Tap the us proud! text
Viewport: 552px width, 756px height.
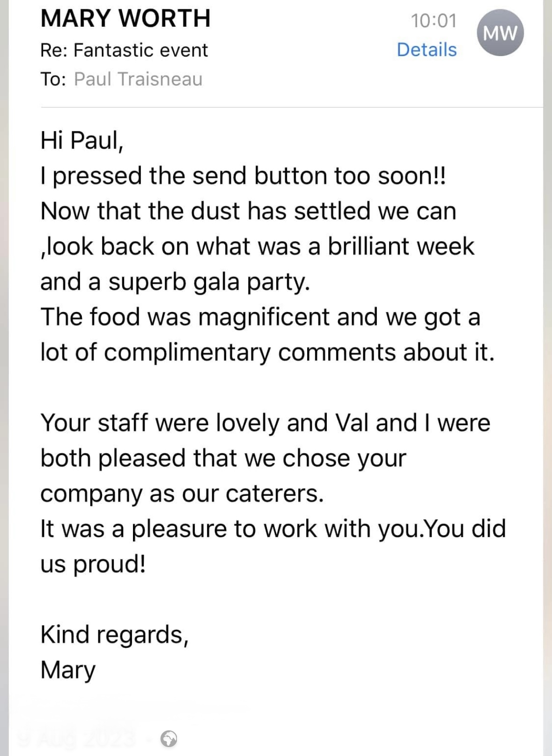coord(93,564)
